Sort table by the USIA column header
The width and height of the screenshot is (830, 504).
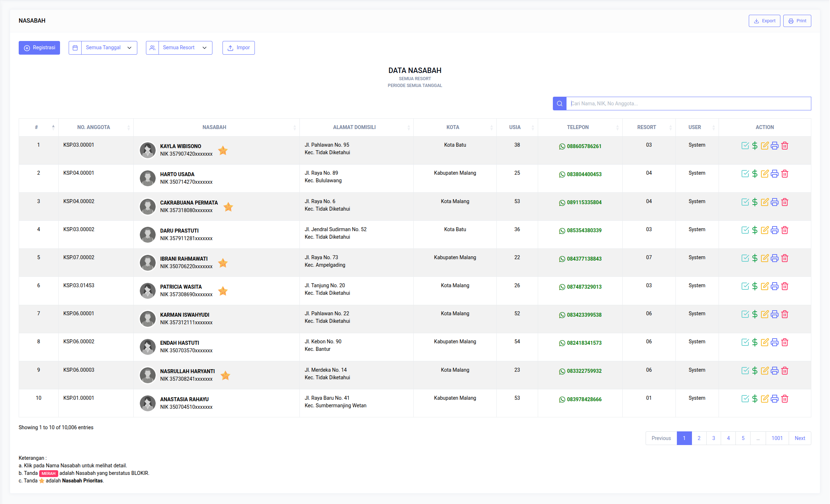pyautogui.click(x=515, y=127)
